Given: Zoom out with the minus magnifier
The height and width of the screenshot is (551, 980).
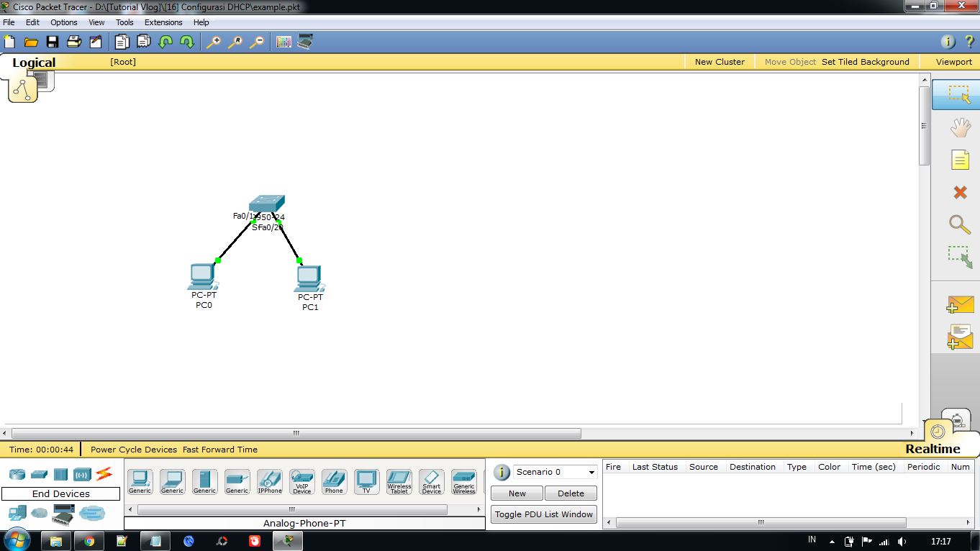Looking at the screenshot, I should 257,42.
